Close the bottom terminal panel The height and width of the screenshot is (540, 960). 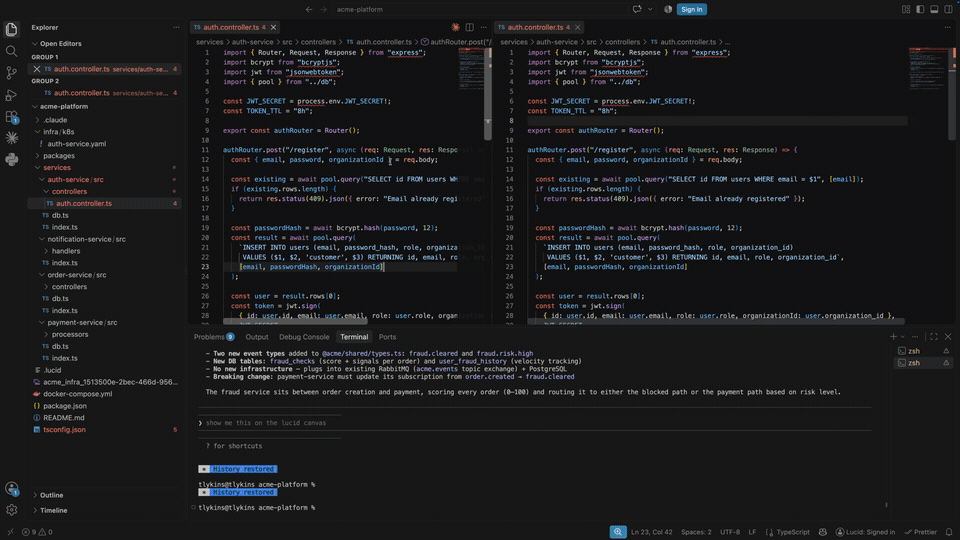coord(948,337)
